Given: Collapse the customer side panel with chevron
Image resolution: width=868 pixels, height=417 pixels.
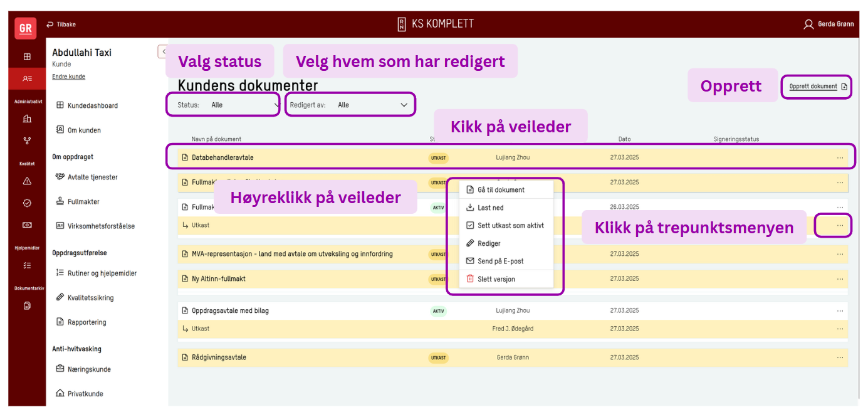Looking at the screenshot, I should [163, 51].
